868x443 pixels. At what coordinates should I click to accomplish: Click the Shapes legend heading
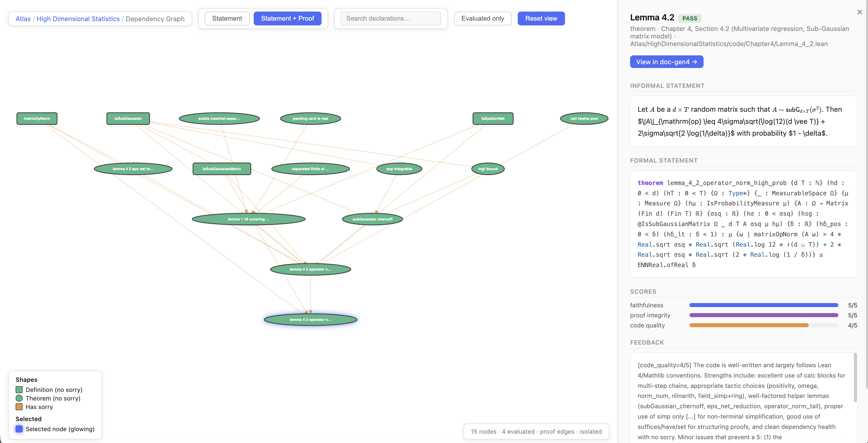26,380
